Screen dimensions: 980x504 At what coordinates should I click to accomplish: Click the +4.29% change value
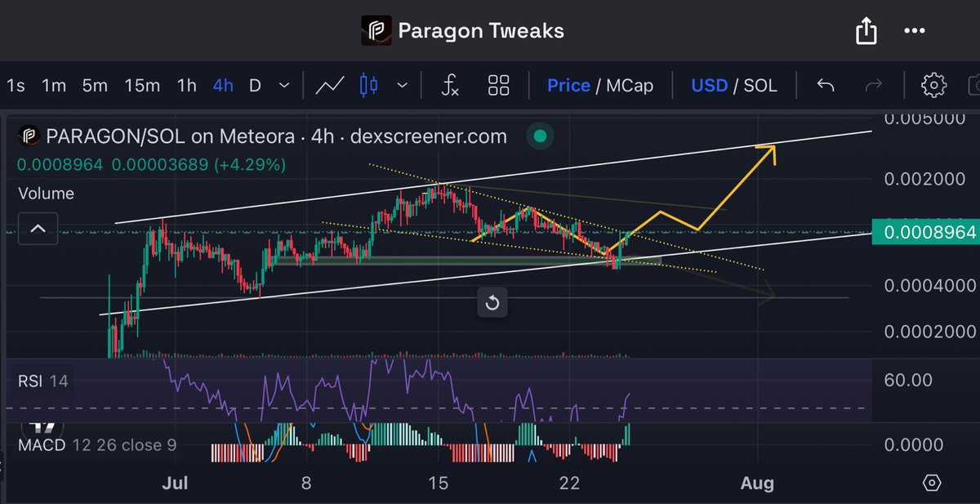[249, 165]
